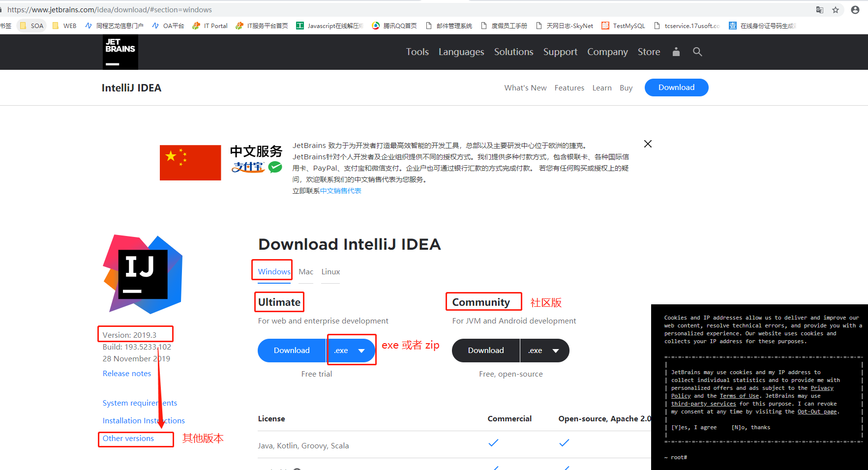Click the 'Open-source, Apache 2.0' column header
Image resolution: width=868 pixels, height=470 pixels.
point(605,419)
